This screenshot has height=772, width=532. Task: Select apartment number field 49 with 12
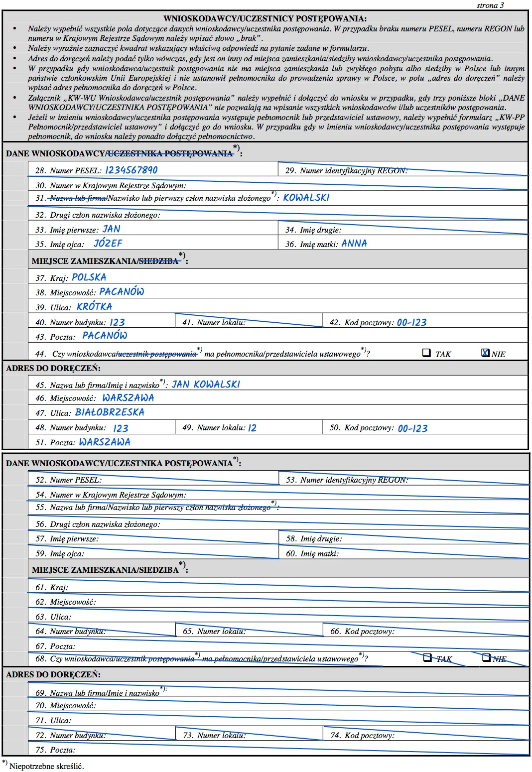[253, 428]
